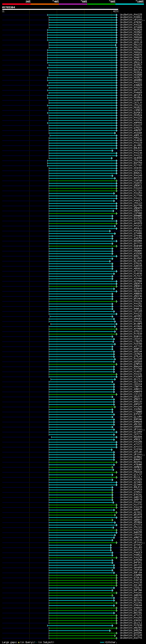This screenshot has width=146, height=644.
Task: Select the UniRef100_P00252 label
Action: tap(131, 304)
